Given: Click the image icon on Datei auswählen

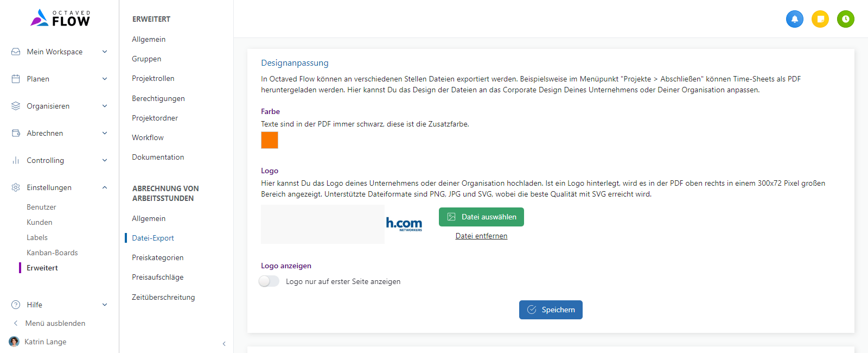Looking at the screenshot, I should pos(451,217).
